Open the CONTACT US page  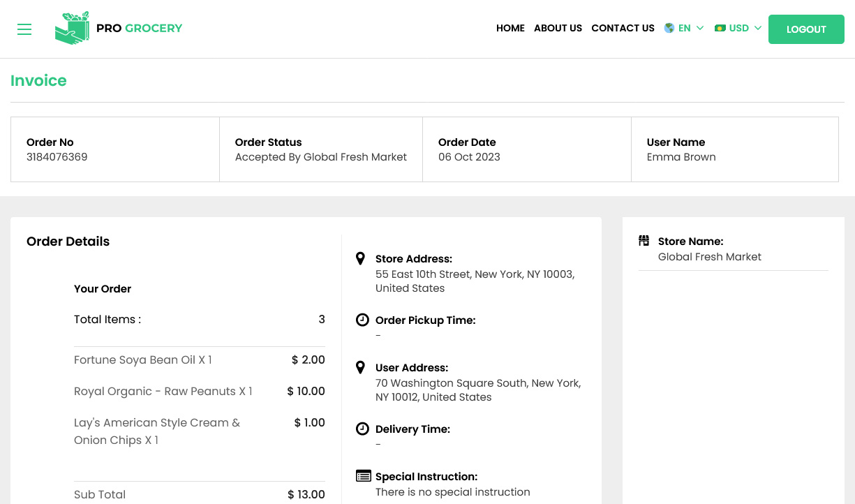(x=623, y=28)
